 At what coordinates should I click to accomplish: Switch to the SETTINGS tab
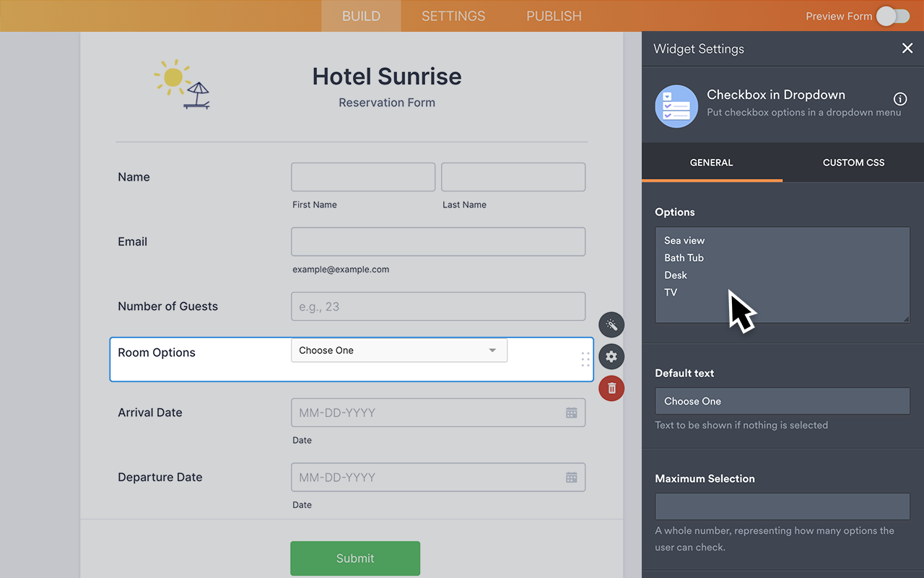pos(453,15)
